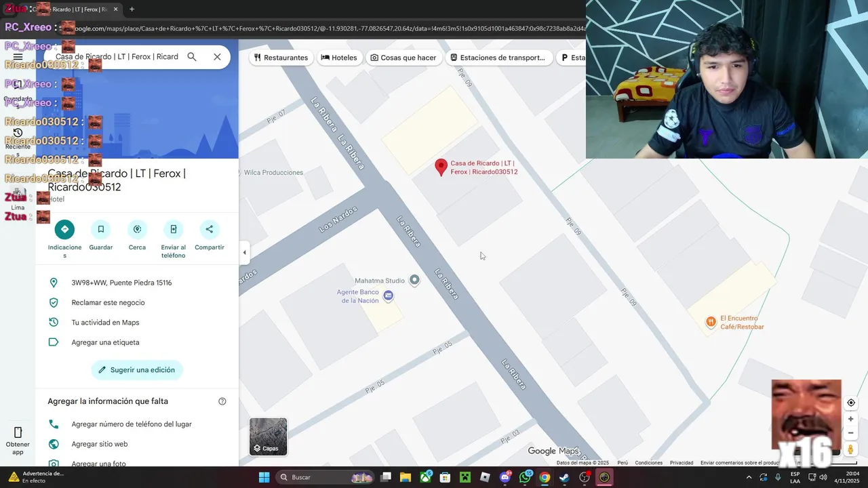Click the my location button on map
This screenshot has height=488, width=868.
point(851,403)
